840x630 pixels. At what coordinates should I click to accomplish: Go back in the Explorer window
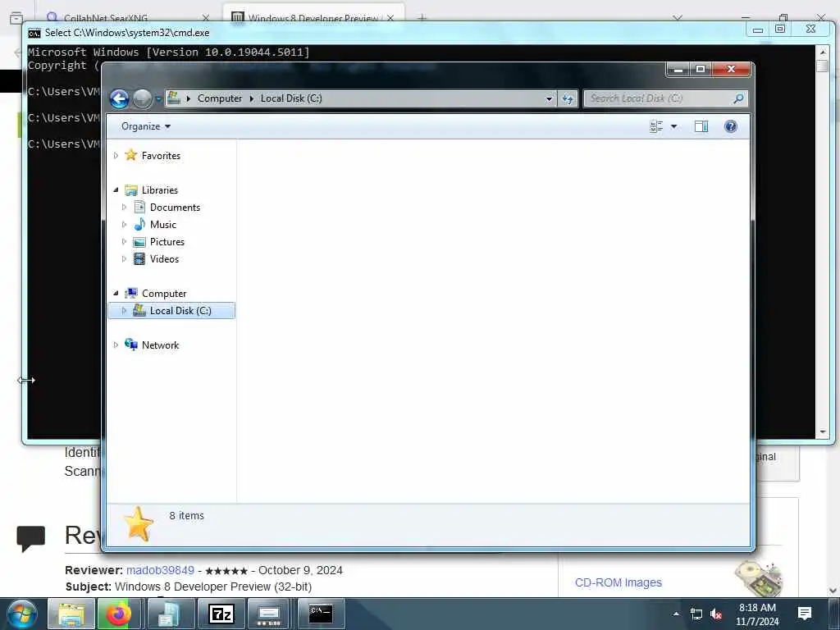pyautogui.click(x=120, y=98)
